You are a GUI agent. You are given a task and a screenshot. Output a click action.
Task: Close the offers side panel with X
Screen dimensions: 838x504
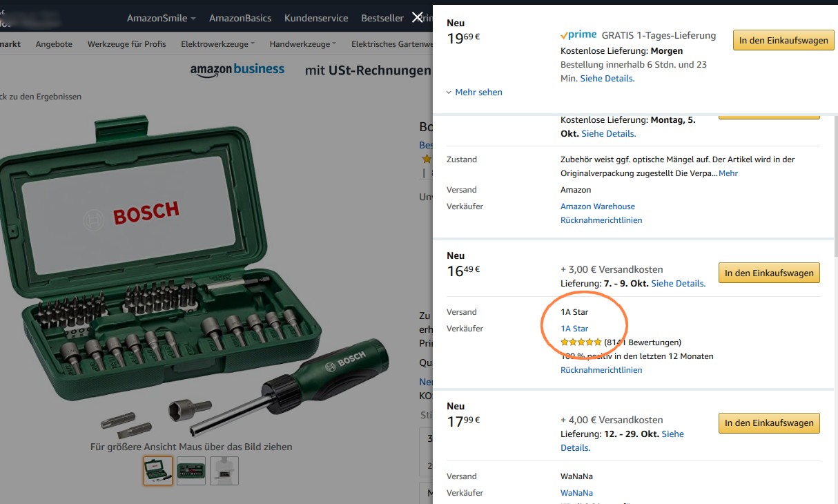coord(418,17)
